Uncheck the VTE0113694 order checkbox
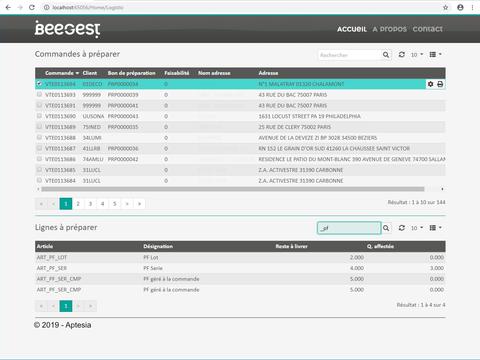Image resolution: width=480 pixels, height=360 pixels. [39, 84]
